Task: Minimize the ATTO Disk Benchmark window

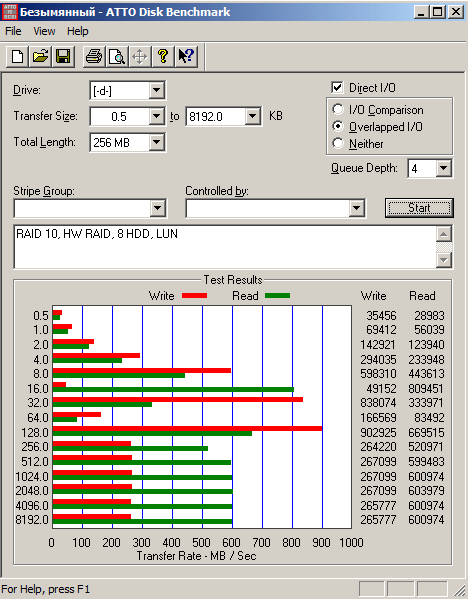Action: click(421, 12)
